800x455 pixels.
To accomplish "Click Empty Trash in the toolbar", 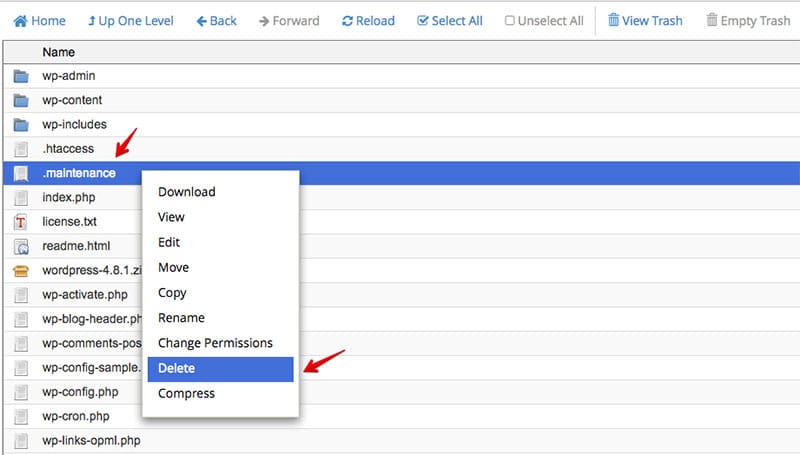I will (x=748, y=21).
